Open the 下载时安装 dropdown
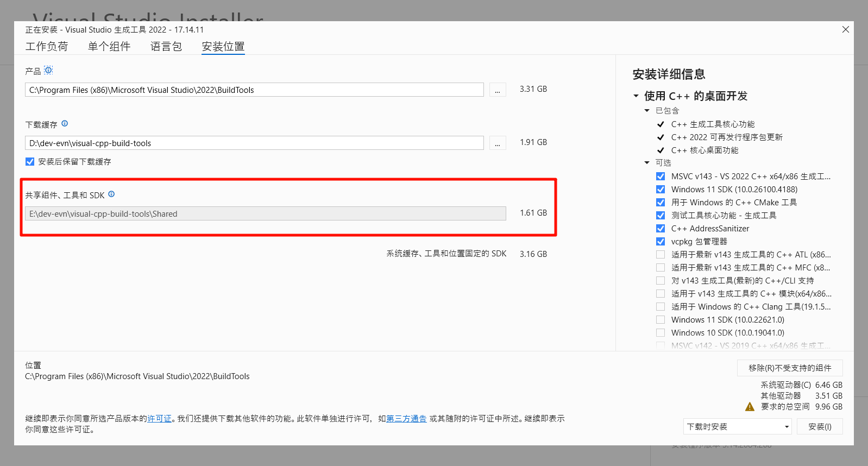 pos(738,426)
